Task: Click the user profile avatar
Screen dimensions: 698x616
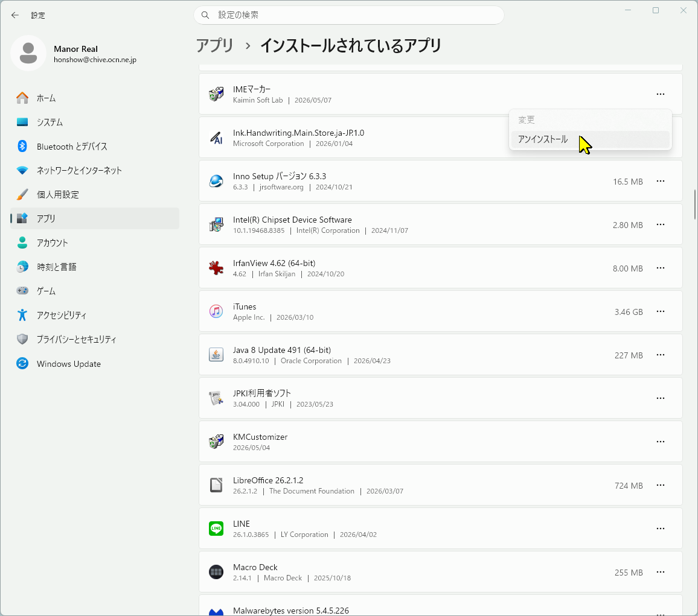Action: click(x=28, y=53)
